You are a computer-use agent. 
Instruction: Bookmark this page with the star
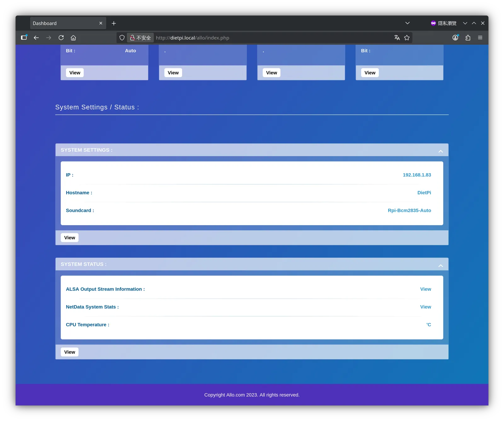pos(407,38)
